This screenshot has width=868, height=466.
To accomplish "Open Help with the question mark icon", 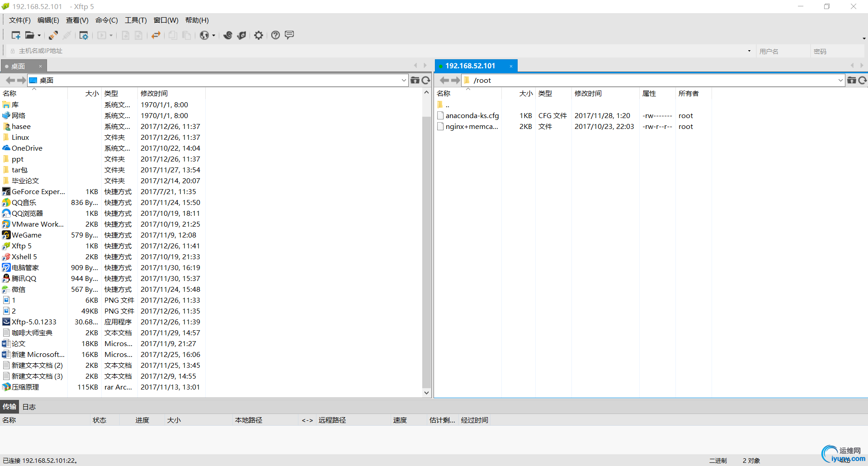I will pos(275,35).
